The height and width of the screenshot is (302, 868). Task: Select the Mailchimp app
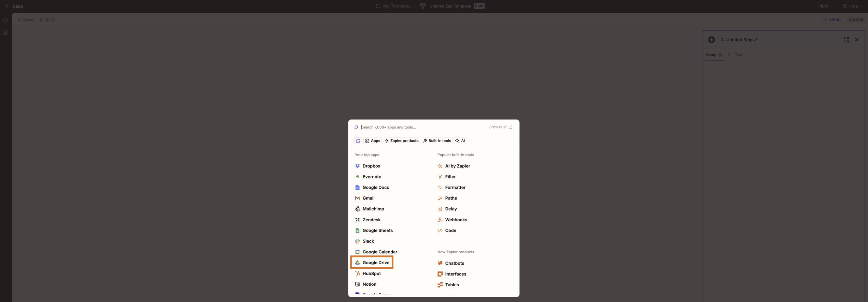[x=370, y=209]
